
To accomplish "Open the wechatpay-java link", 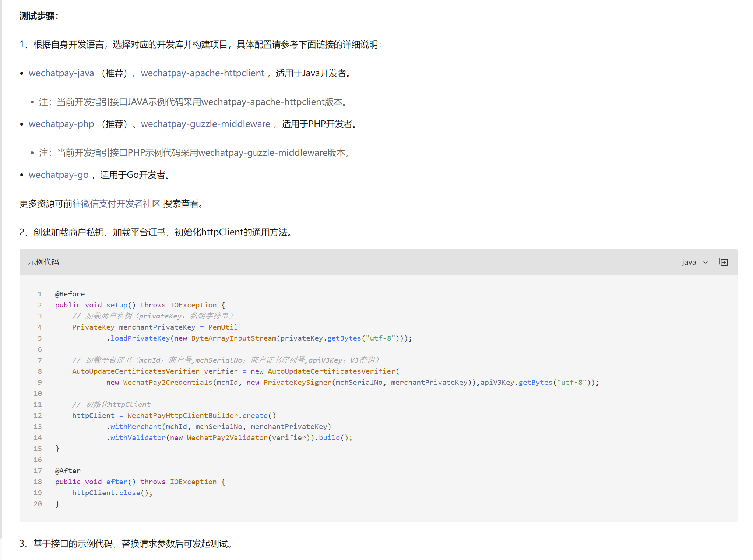I will point(61,73).
